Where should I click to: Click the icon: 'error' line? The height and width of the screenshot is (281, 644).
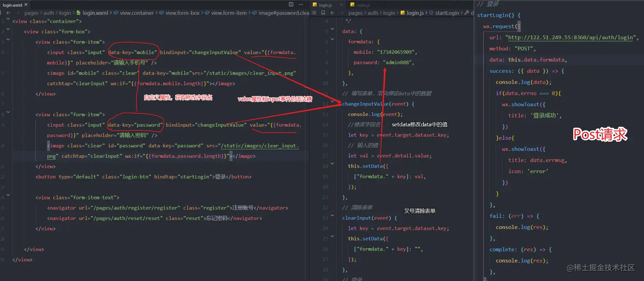pos(528,171)
